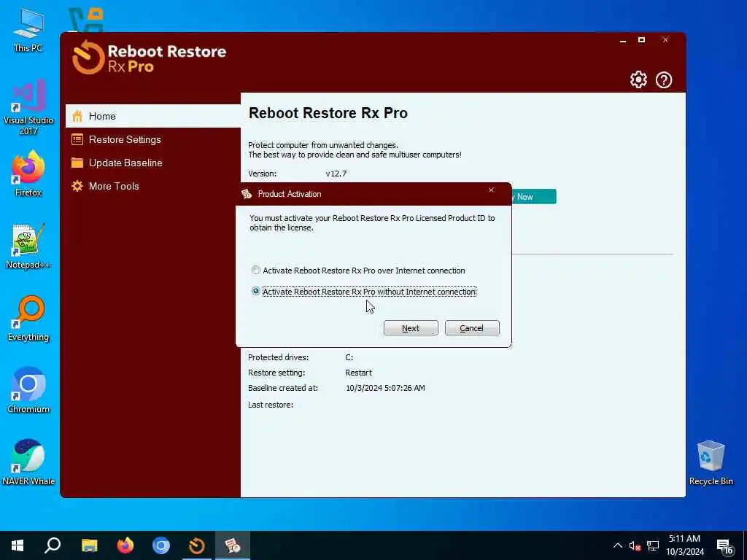Viewport: 747px width, 560px height.
Task: Select activate over Internet connection radio button
Action: click(x=256, y=270)
